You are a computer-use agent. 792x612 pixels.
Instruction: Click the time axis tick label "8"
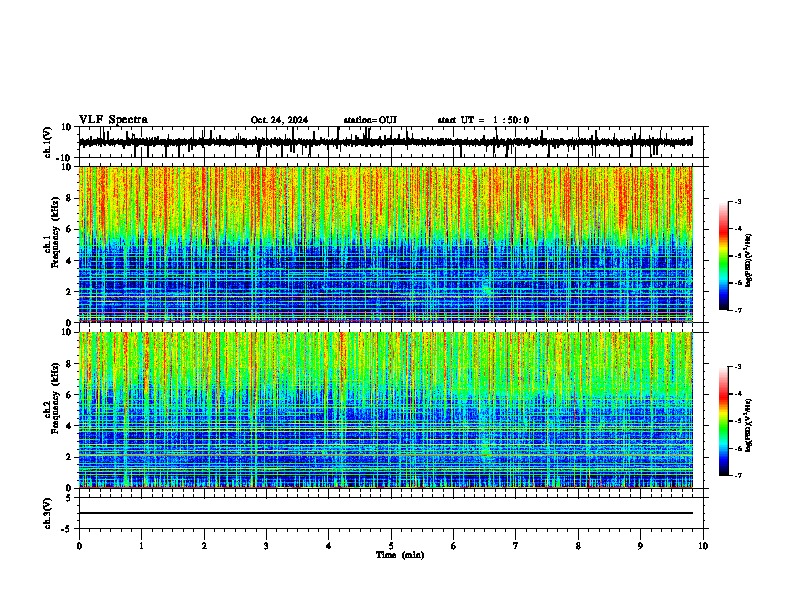[578, 546]
